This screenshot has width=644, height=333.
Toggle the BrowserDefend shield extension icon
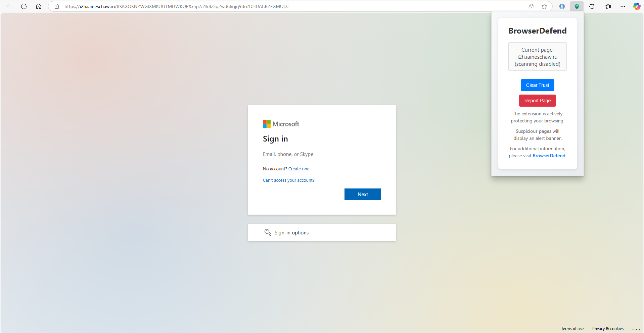coord(577,6)
